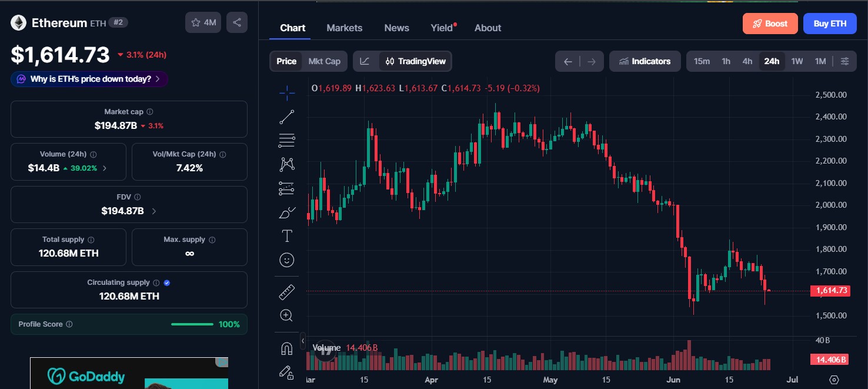Screen dimensions: 868x389
Task: Click the 120.68M ETH circulating supply value
Action: (x=129, y=296)
